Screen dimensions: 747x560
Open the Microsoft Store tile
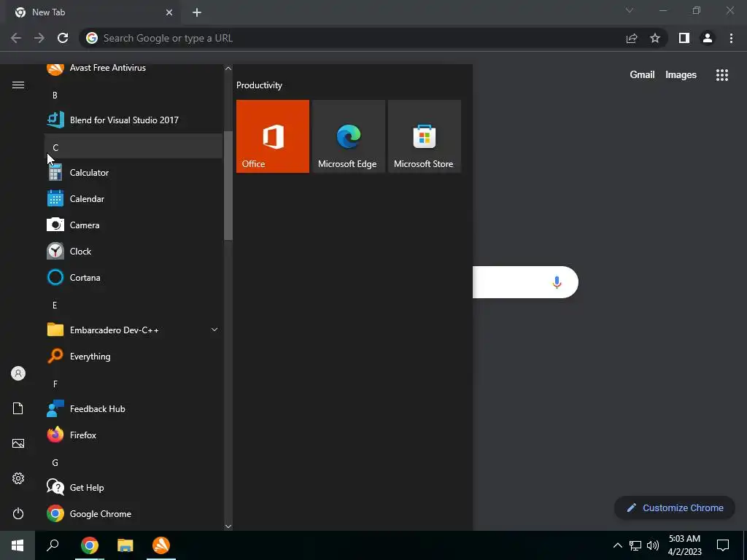pos(424,136)
